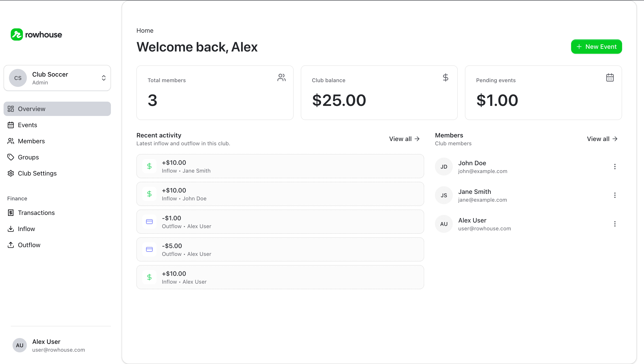
Task: Click the people icon on Total members card
Action: tap(282, 77)
